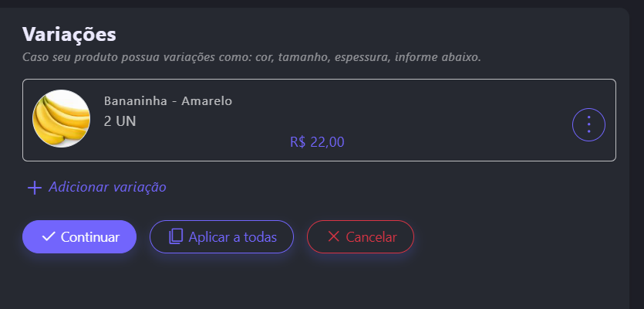The image size is (644, 309).
Task: Click the Adicionar variação link text
Action: pyautogui.click(x=107, y=187)
